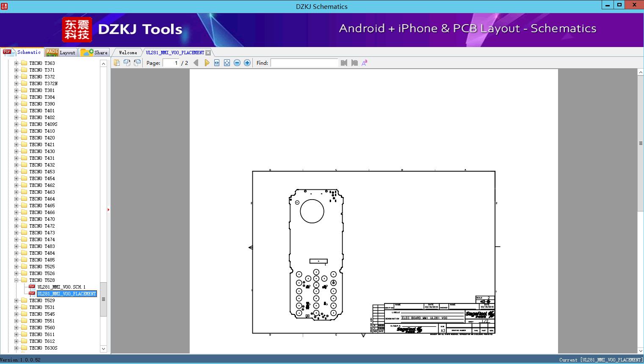This screenshot has width=644, height=364.
Task: Expand the TECNO T545 folder
Action: coord(16,314)
